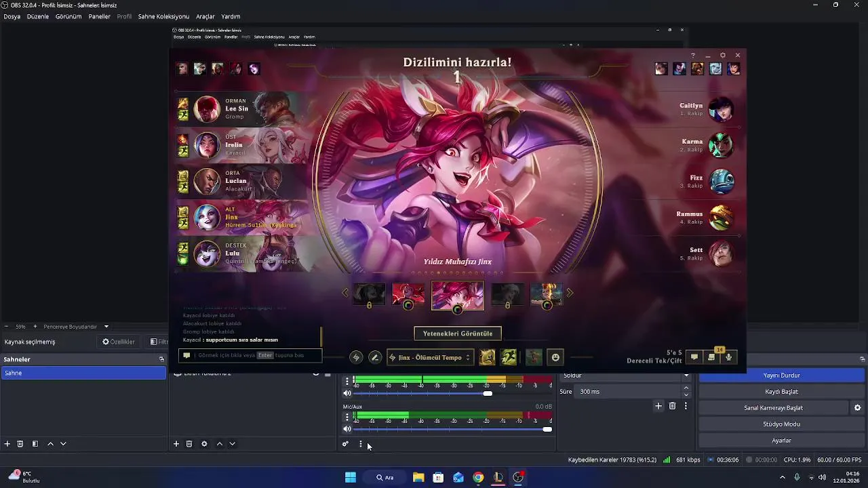Image resolution: width=868 pixels, height=488 pixels.
Task: Open the League client settings gear
Action: 723,55
